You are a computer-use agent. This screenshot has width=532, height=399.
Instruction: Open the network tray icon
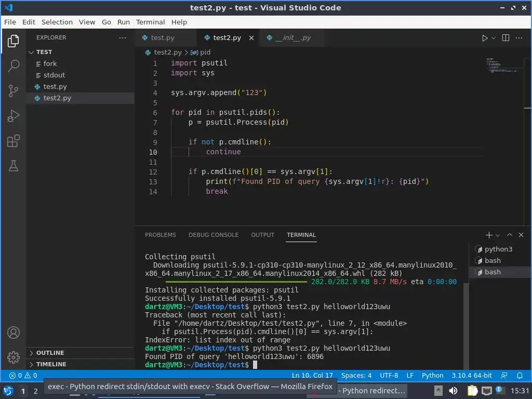(486, 391)
